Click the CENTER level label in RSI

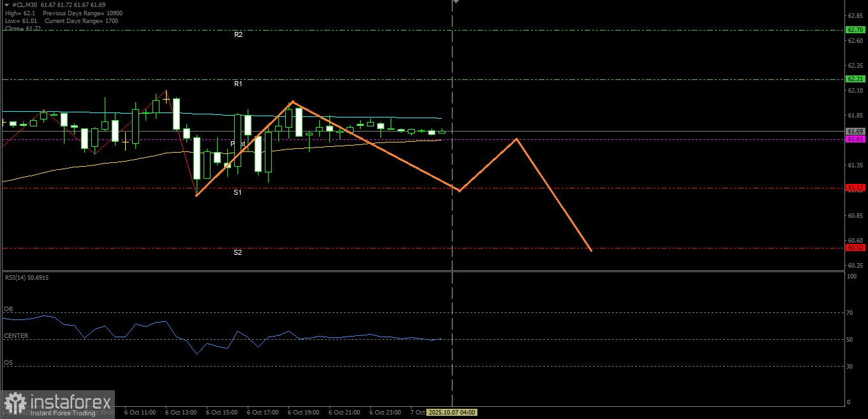16,336
